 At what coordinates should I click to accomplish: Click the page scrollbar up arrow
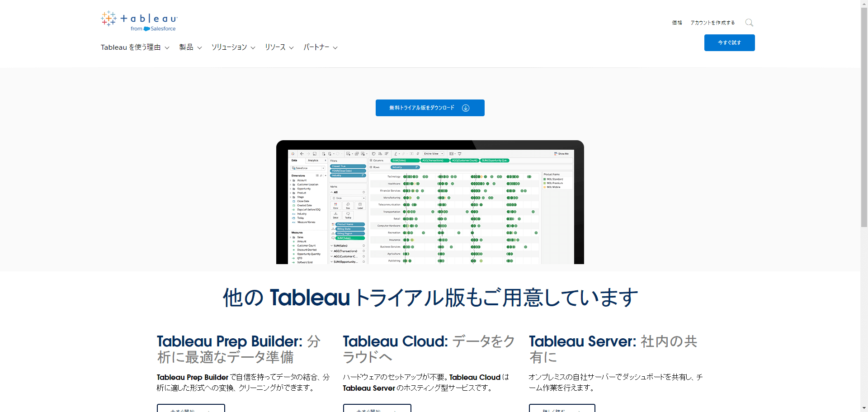(864, 3)
